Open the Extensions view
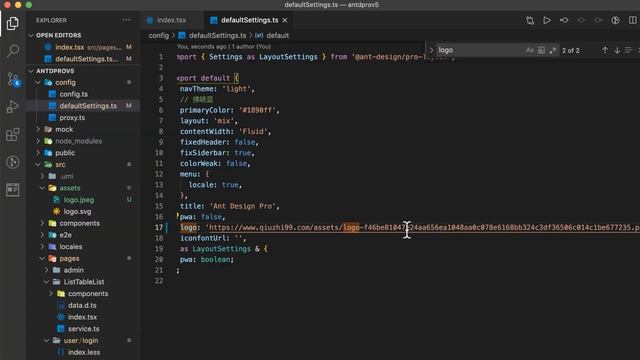This screenshot has height=360, width=640. click(13, 134)
